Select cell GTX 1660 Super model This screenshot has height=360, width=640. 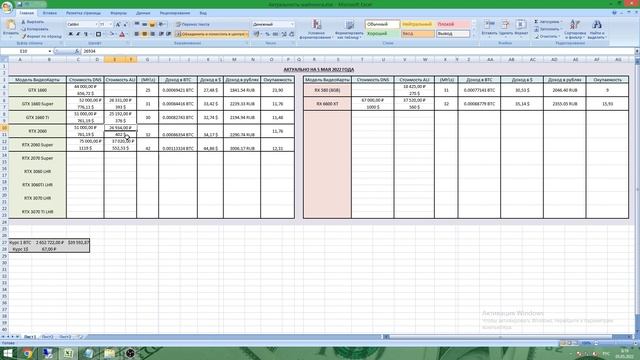click(x=38, y=104)
